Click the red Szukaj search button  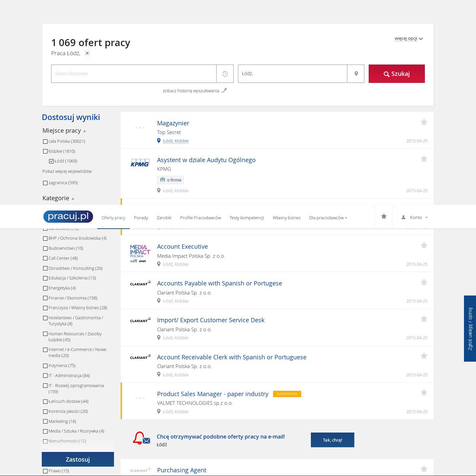pos(397,74)
